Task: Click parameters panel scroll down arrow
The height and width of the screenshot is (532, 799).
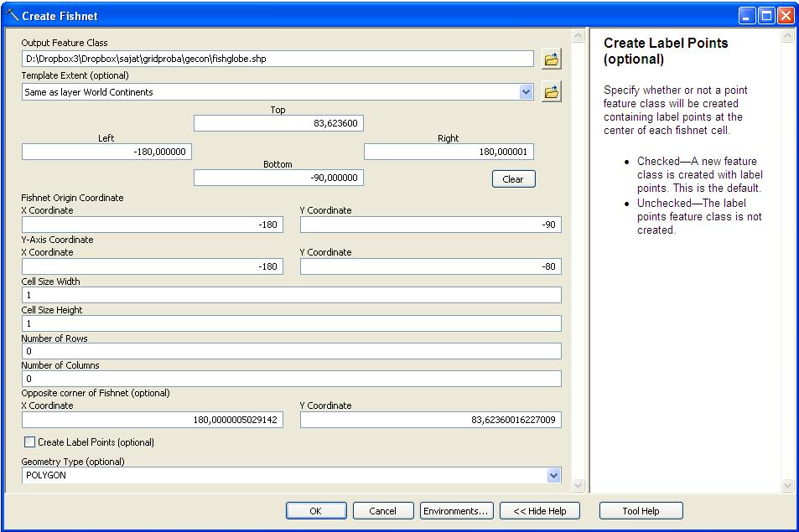Action: 578,485
